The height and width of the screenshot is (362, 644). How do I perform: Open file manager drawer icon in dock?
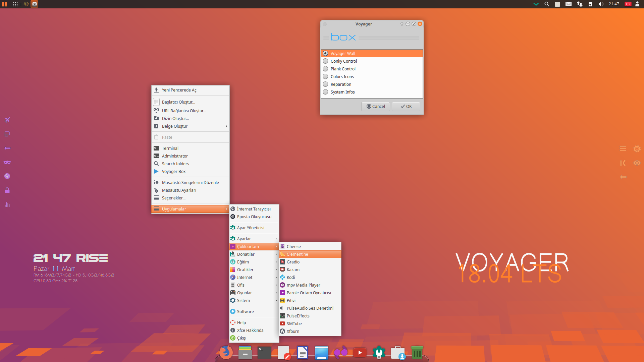click(x=245, y=352)
